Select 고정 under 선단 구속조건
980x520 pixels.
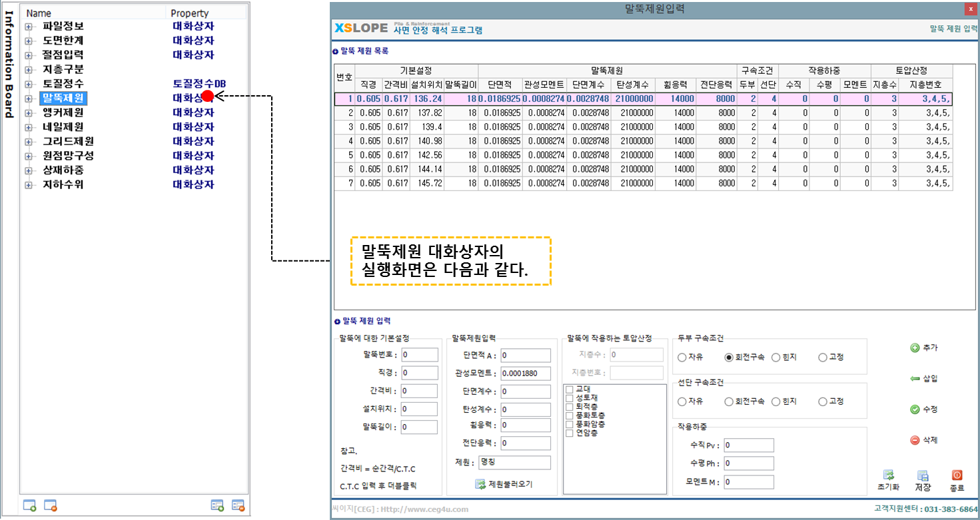click(823, 401)
